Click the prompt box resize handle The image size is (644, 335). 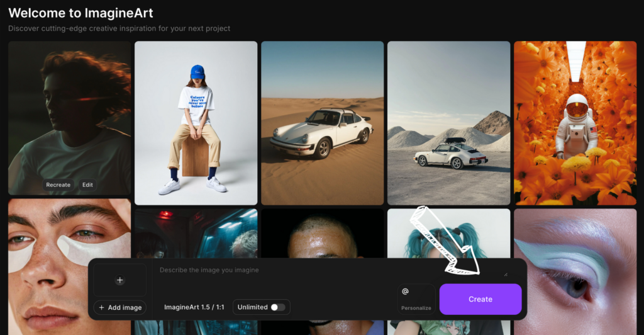tap(506, 275)
